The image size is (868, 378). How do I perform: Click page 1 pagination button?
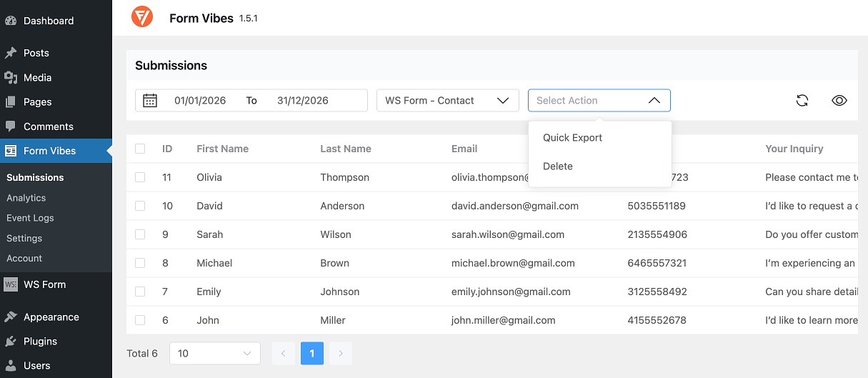coord(312,353)
